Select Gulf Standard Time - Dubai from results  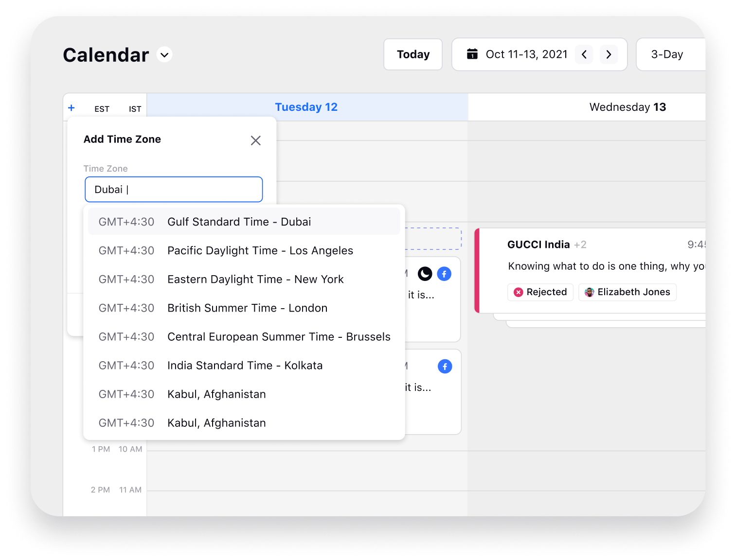coord(239,222)
